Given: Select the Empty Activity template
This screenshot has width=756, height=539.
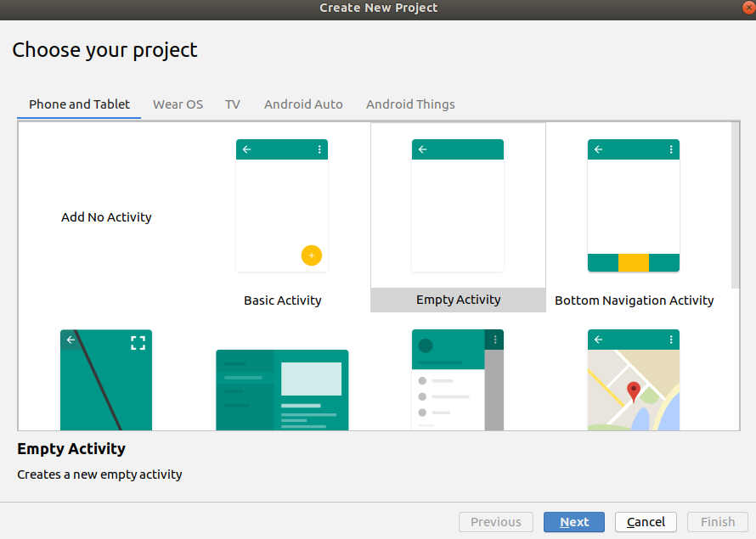Looking at the screenshot, I should pyautogui.click(x=458, y=300).
